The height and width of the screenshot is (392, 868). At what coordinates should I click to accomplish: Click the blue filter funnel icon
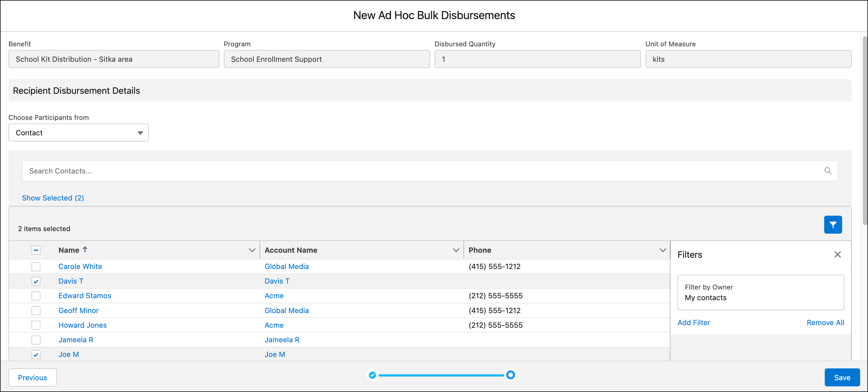point(833,225)
